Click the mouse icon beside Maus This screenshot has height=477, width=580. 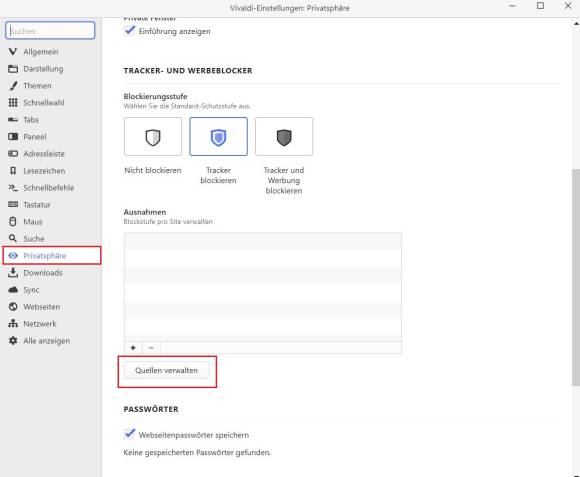[13, 221]
